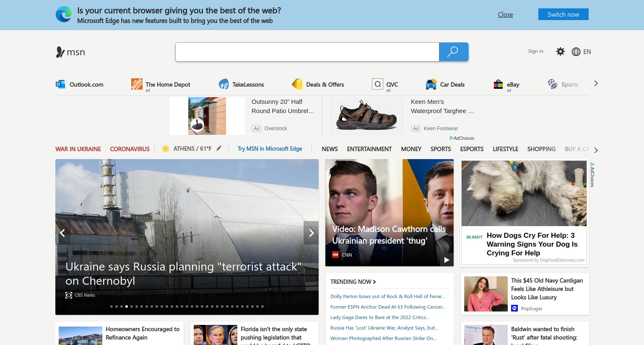This screenshot has height=345, width=644.
Task: Click Try MSN in Microsoft Edge link
Action: [270, 149]
